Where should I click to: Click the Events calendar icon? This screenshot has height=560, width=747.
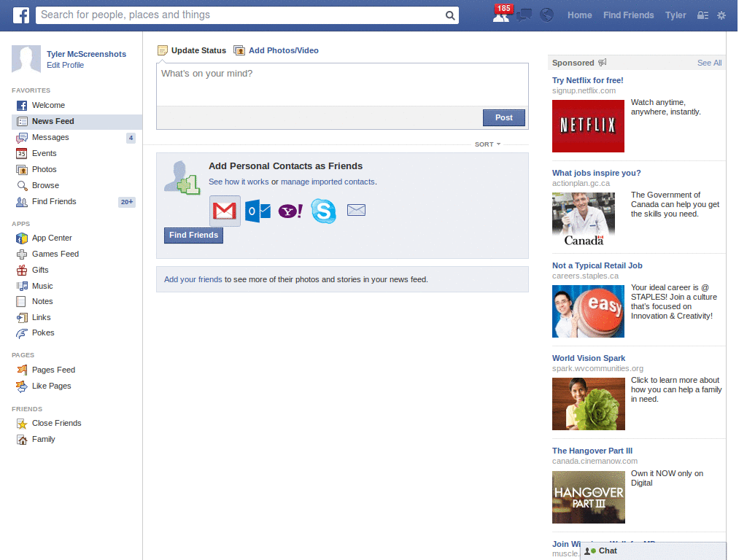(21, 153)
